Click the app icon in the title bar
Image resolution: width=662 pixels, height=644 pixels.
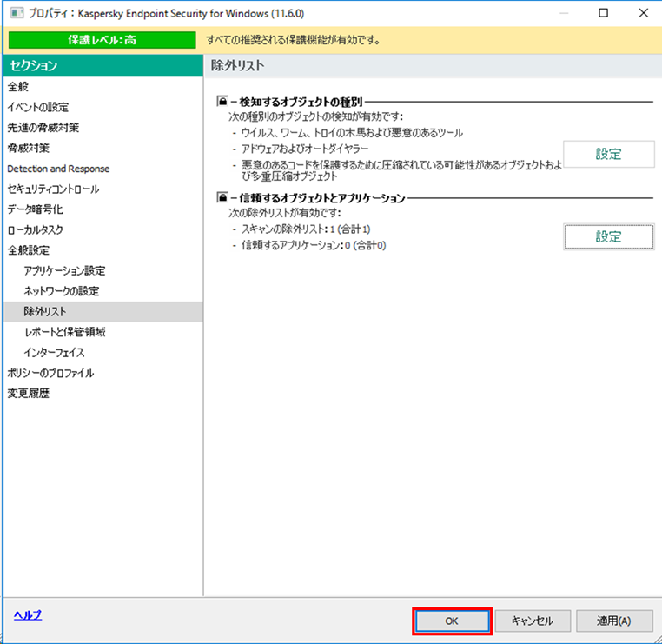click(x=17, y=13)
